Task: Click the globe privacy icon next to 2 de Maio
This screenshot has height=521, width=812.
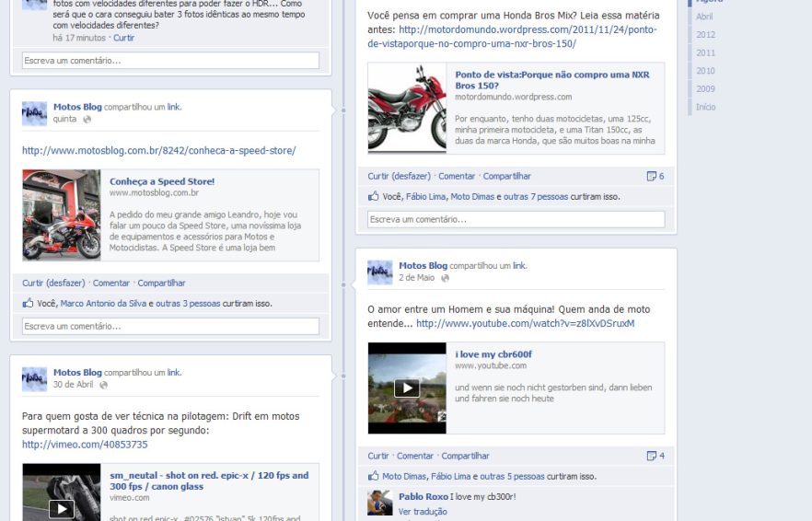Action: pyautogui.click(x=445, y=278)
